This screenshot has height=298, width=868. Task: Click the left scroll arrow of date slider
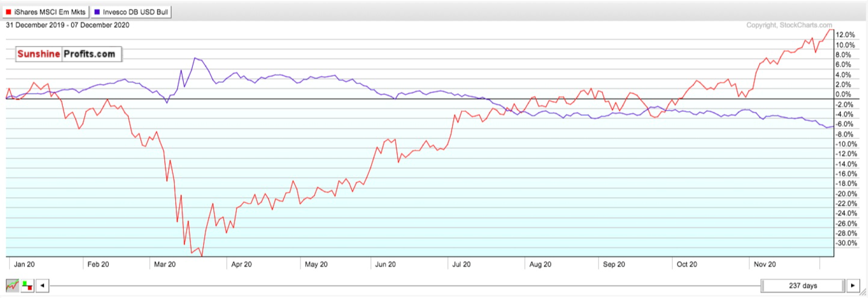pyautogui.click(x=42, y=285)
